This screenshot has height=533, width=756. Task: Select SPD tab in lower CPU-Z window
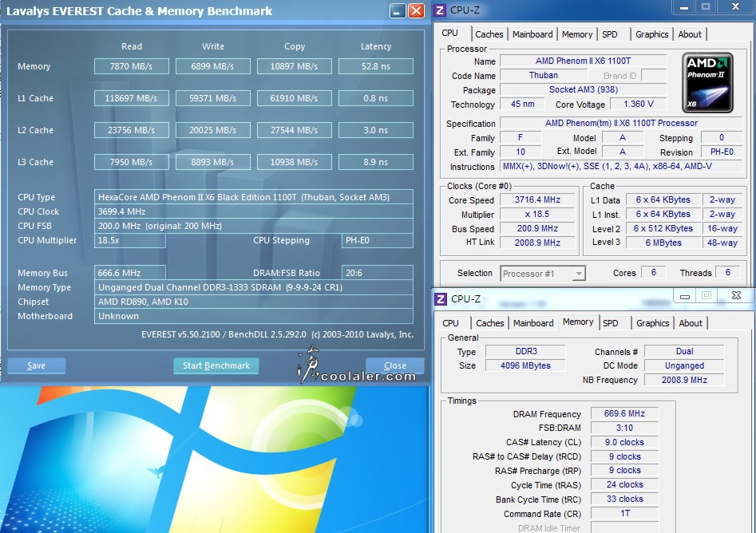[611, 323]
